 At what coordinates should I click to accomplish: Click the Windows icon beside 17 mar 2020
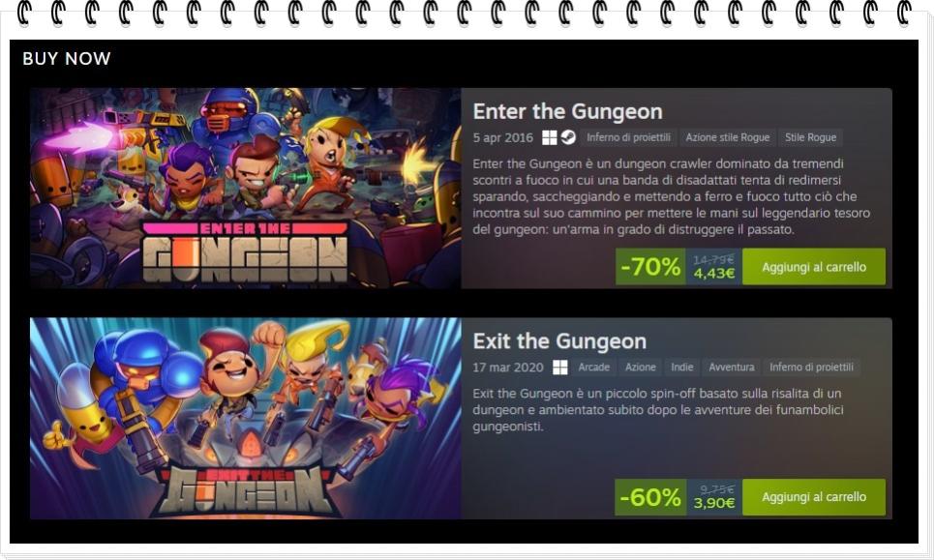click(x=560, y=368)
